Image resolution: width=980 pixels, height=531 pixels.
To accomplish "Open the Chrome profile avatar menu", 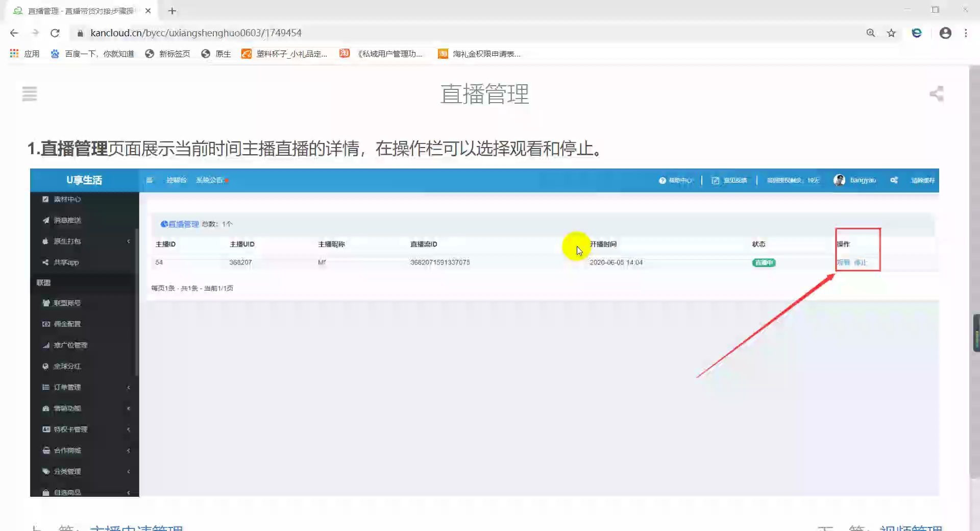I will coord(945,33).
